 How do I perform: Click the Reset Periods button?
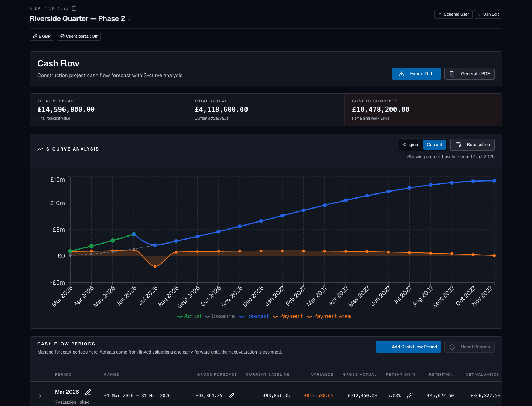(x=469, y=347)
